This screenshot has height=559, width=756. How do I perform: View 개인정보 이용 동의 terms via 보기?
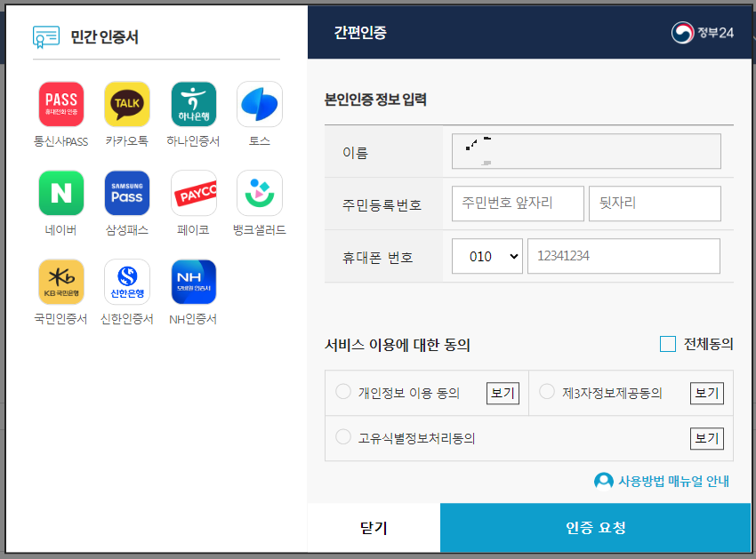pyautogui.click(x=503, y=393)
